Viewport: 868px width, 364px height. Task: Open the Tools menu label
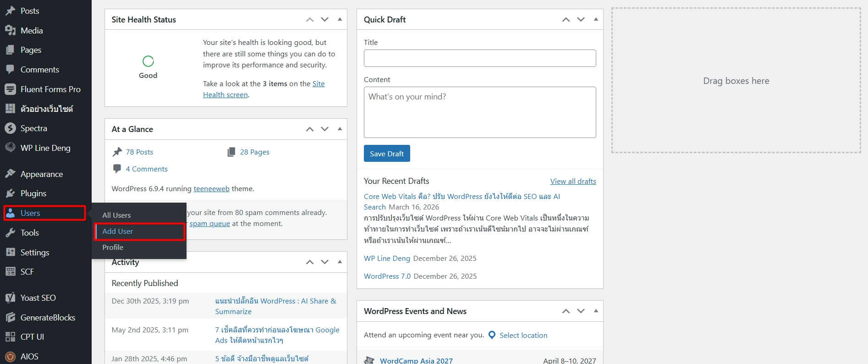[x=30, y=232]
